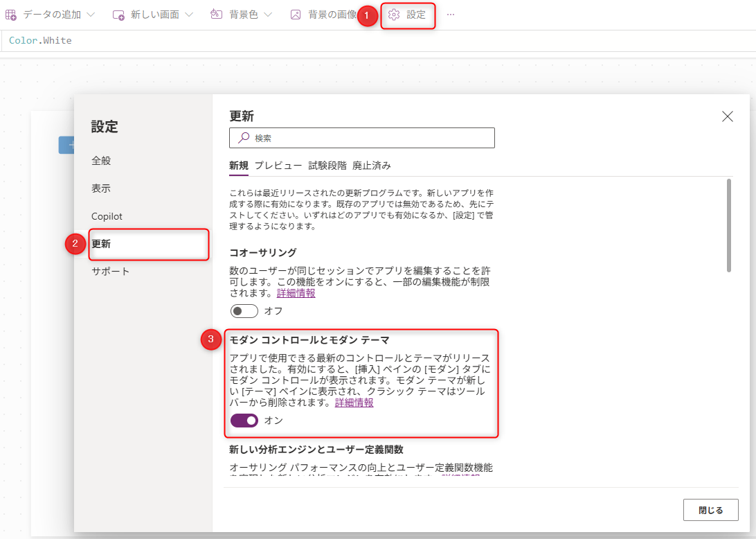Expand the データの追加 dropdown chevron
The image size is (756, 539).
(x=91, y=15)
